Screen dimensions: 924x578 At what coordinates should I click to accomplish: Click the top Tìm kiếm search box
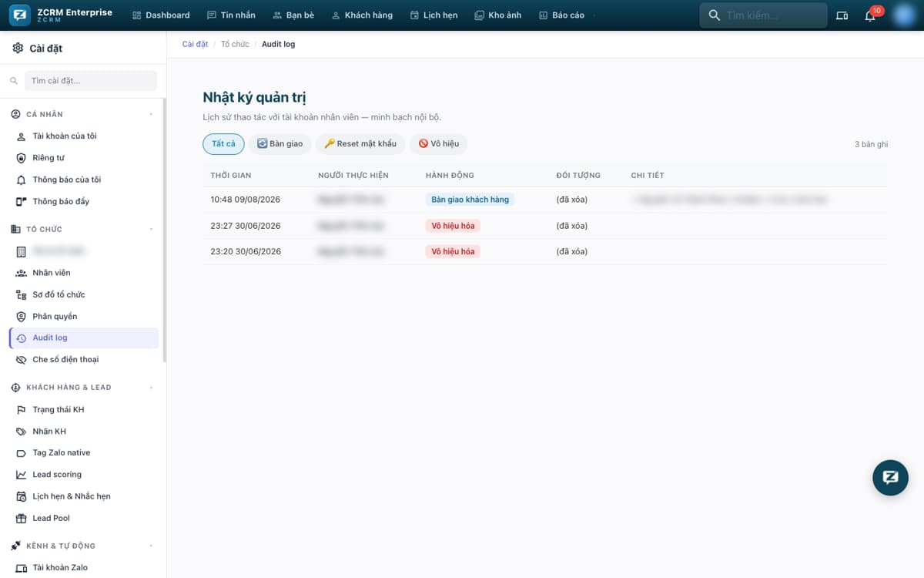763,15
